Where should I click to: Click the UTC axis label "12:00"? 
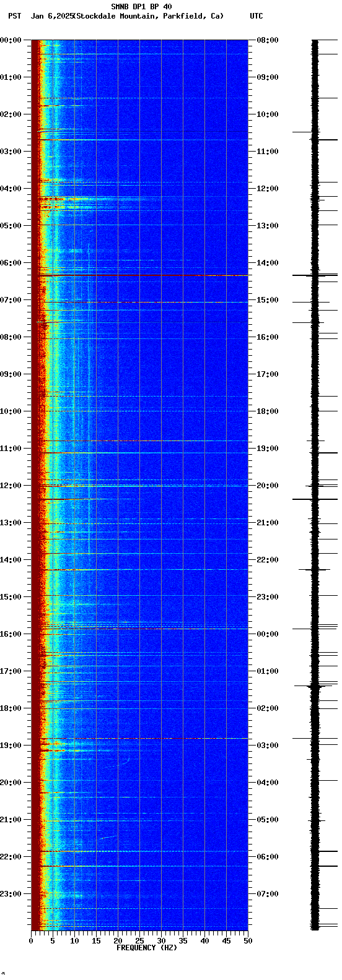tap(268, 189)
